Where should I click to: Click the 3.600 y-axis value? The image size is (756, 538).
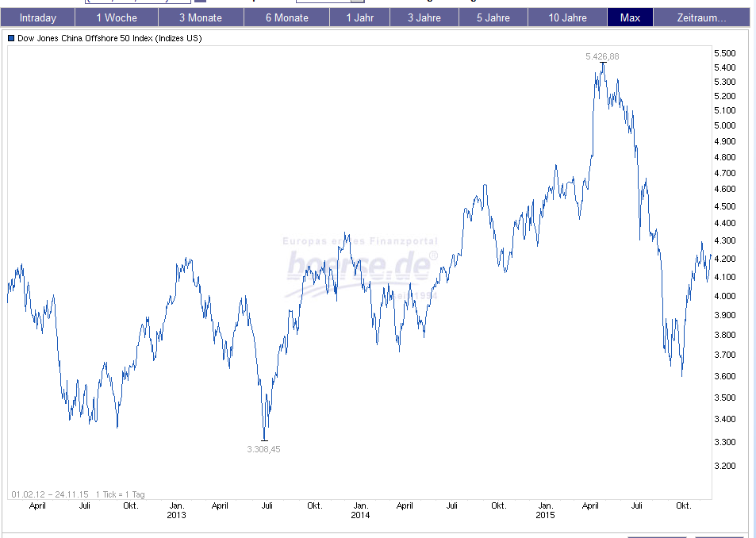pos(725,376)
